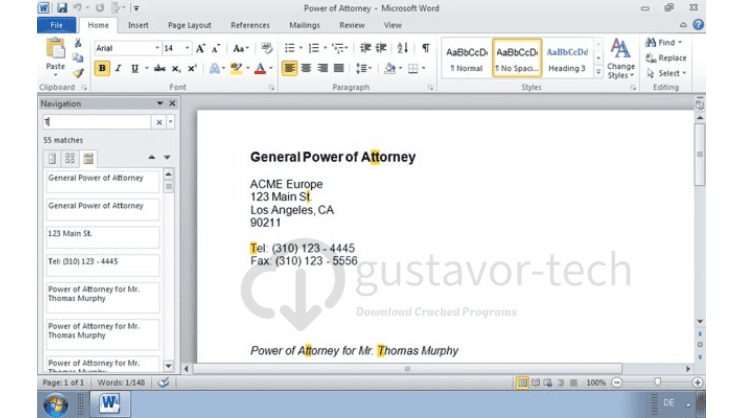Click the Undo arrow icon
This screenshot has width=743, height=418.
tap(77, 8)
